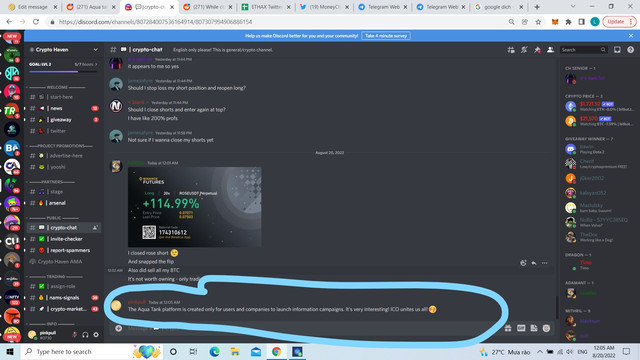The width and height of the screenshot is (640, 360).
Task: Click the Windows taskbar search box
Action: 91,351
